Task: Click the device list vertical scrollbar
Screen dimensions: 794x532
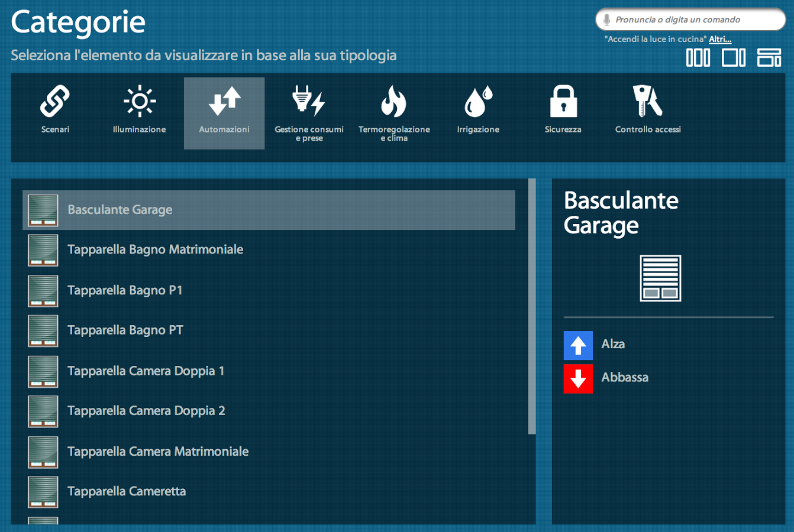Action: tap(532, 306)
